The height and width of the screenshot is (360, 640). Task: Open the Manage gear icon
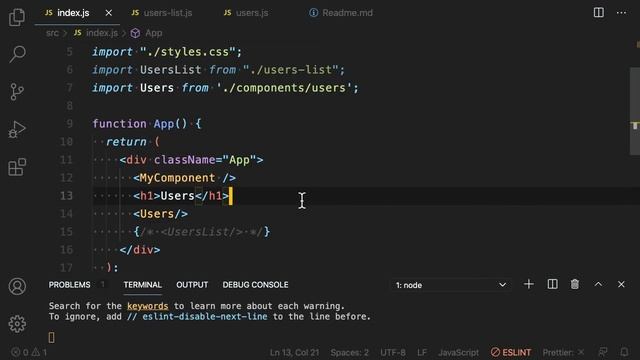coord(17,324)
